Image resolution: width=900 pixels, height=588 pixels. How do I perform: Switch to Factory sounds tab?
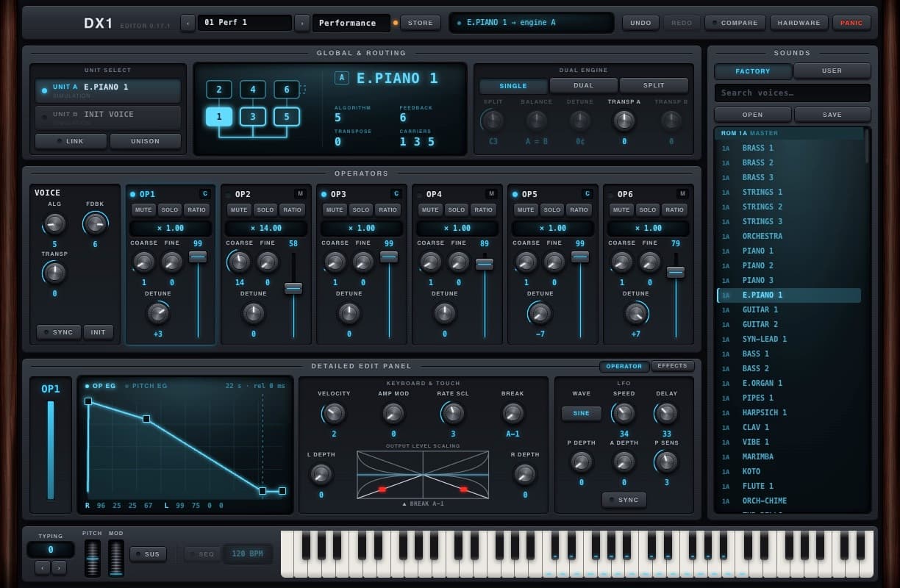753,71
